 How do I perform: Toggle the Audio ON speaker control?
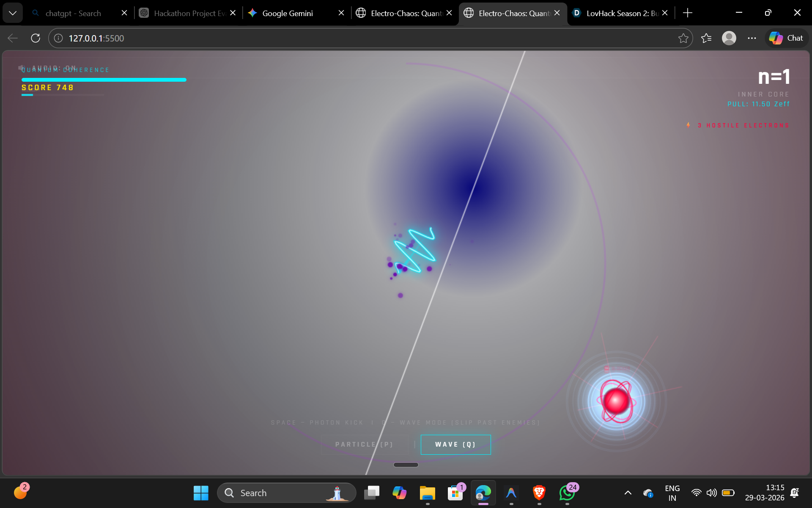tap(47, 68)
